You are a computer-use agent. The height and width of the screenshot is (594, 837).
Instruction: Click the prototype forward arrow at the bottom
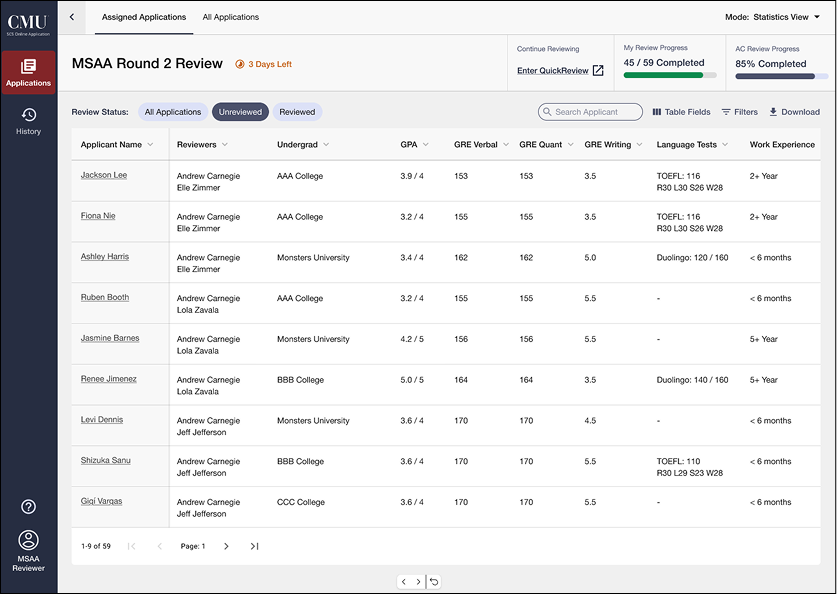(418, 582)
